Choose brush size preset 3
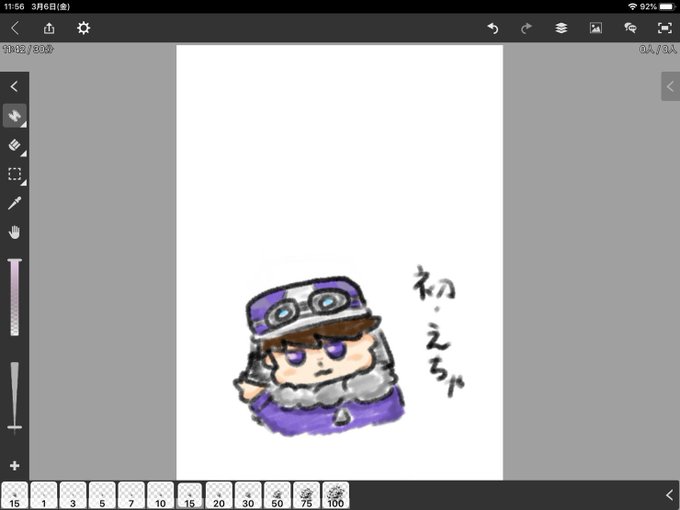 click(73, 495)
